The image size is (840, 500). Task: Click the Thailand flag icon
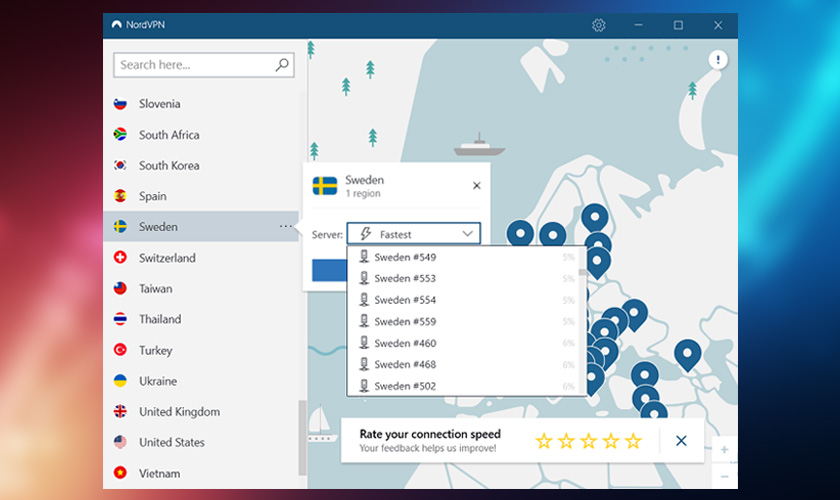coord(120,319)
